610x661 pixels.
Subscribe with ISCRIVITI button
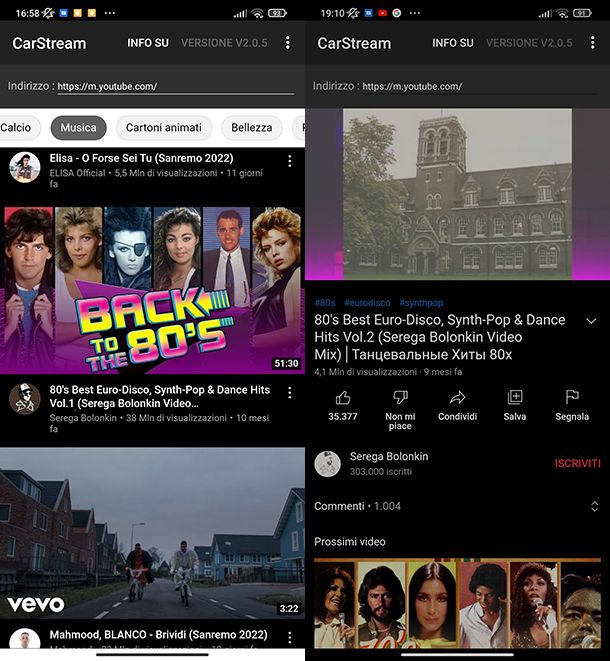(x=577, y=464)
